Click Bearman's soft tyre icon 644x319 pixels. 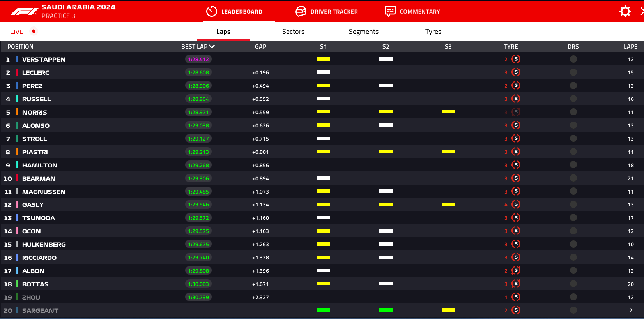point(516,178)
